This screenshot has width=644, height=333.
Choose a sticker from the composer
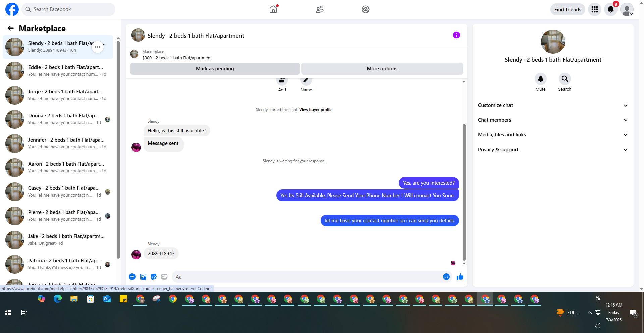tap(154, 277)
